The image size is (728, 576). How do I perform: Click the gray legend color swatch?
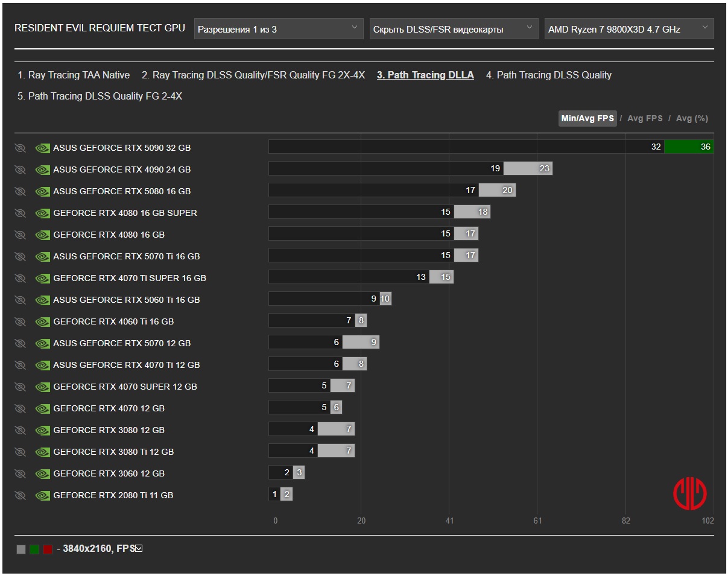click(21, 549)
